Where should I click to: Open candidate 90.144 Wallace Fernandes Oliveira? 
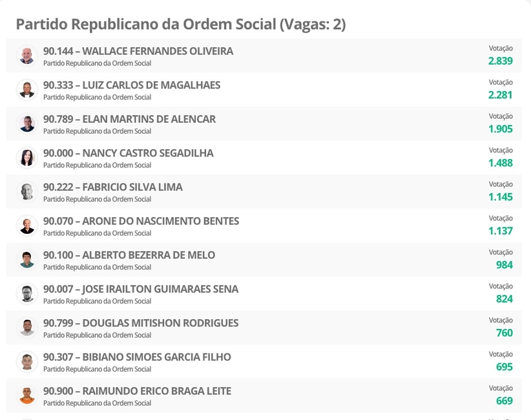pyautogui.click(x=138, y=51)
